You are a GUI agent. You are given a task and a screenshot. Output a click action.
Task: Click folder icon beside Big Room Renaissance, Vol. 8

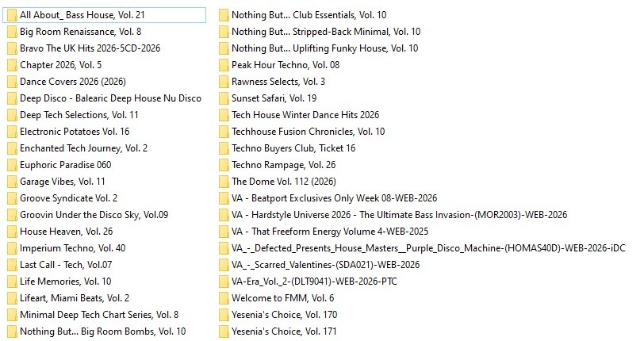[x=12, y=32]
